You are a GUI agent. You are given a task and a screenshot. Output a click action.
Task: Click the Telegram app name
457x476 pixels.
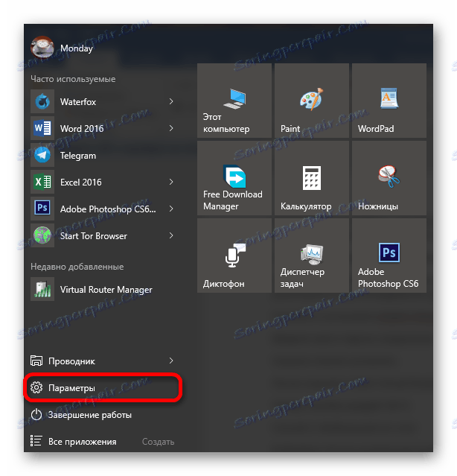[78, 156]
